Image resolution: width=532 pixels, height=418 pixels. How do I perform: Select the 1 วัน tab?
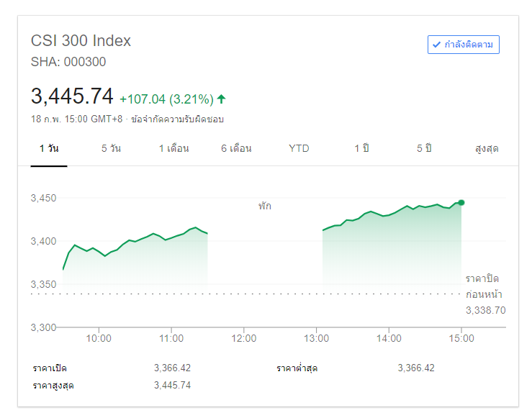pyautogui.click(x=49, y=148)
